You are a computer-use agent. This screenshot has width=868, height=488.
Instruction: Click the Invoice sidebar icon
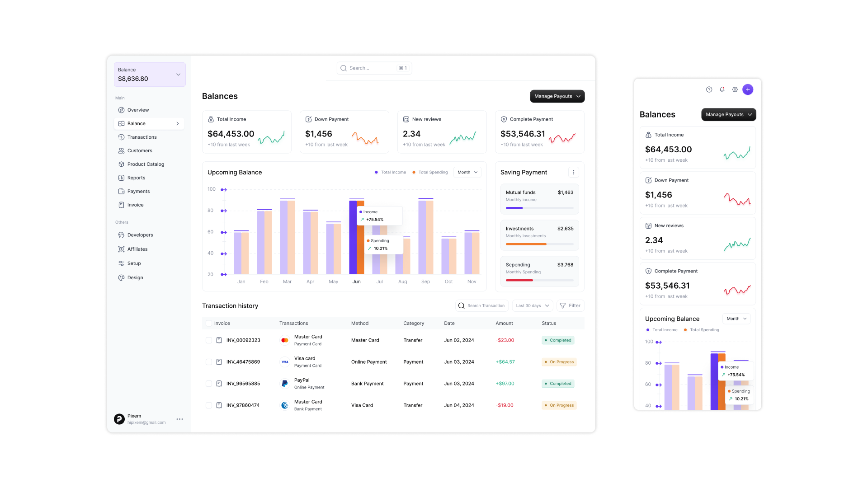[x=122, y=204]
